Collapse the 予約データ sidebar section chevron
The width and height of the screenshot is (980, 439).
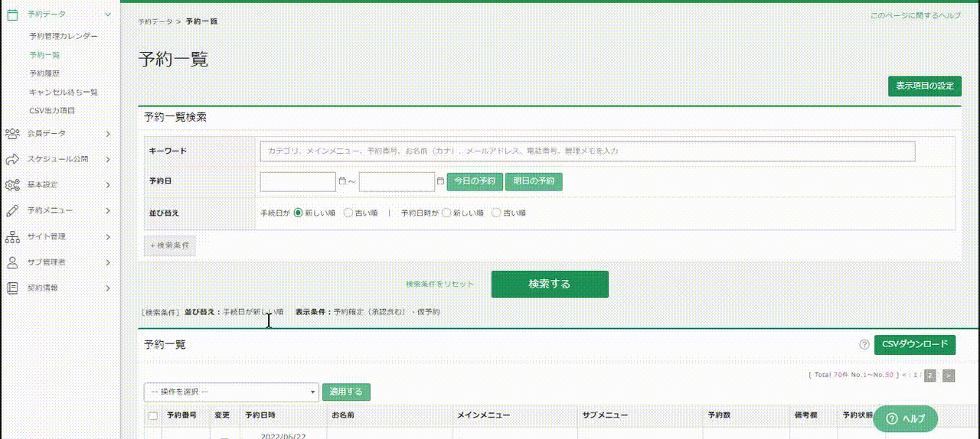coord(108,14)
